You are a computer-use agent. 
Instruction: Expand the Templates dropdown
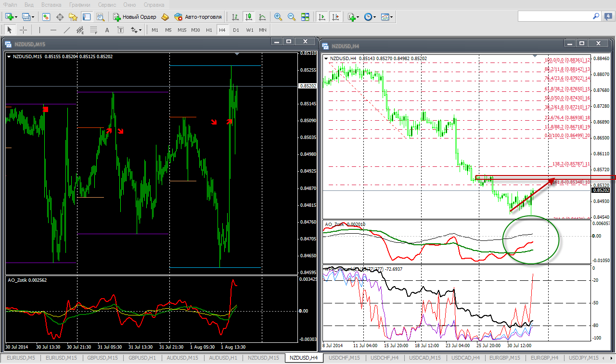pyautogui.click(x=387, y=17)
